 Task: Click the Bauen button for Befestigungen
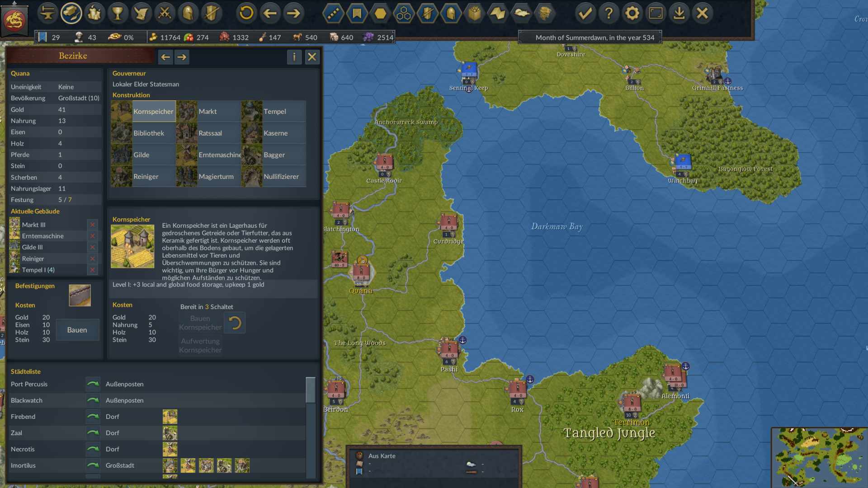[77, 330]
